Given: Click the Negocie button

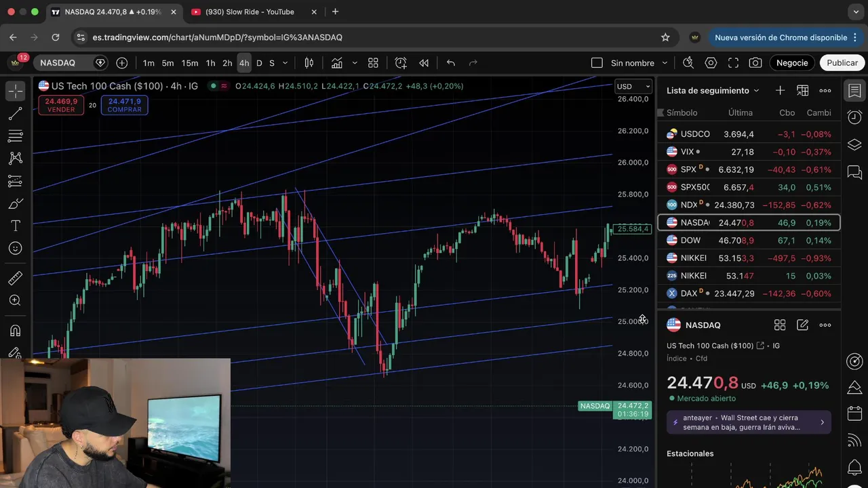Looking at the screenshot, I should [x=792, y=63].
